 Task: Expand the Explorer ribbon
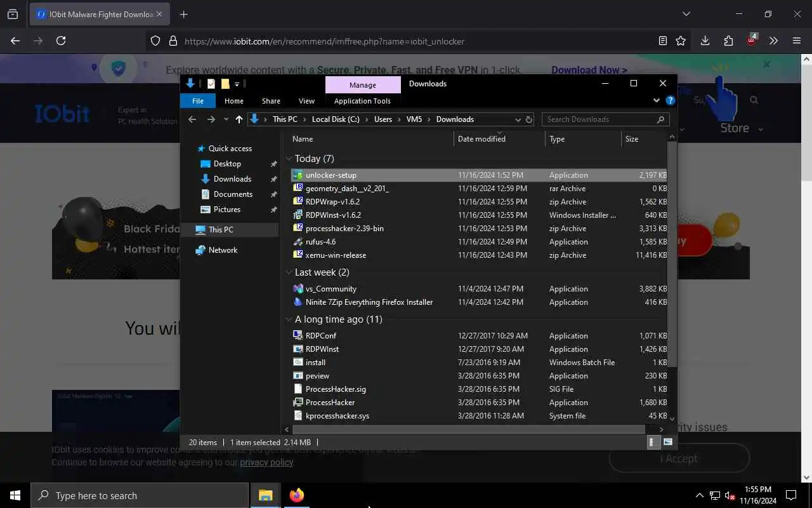point(657,100)
